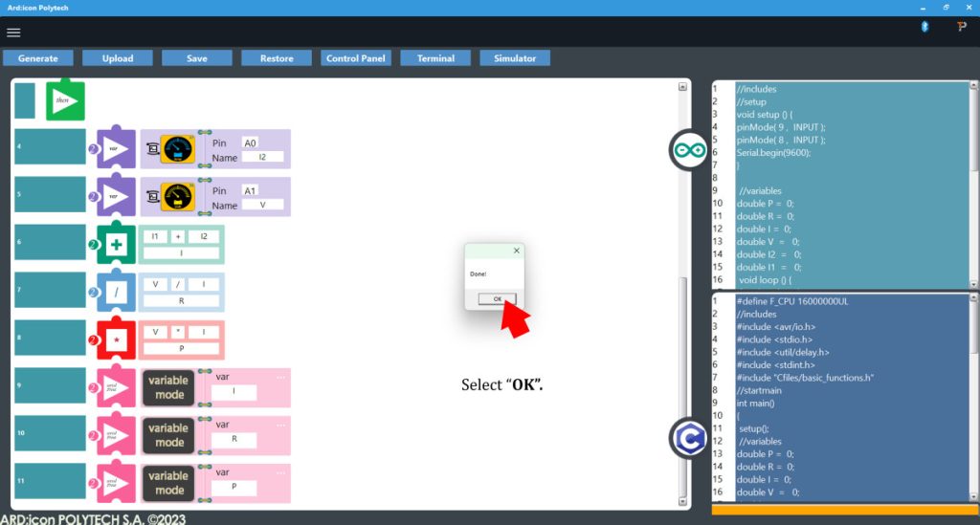Close the Done dialog with X
980x525 pixels.
tap(517, 252)
